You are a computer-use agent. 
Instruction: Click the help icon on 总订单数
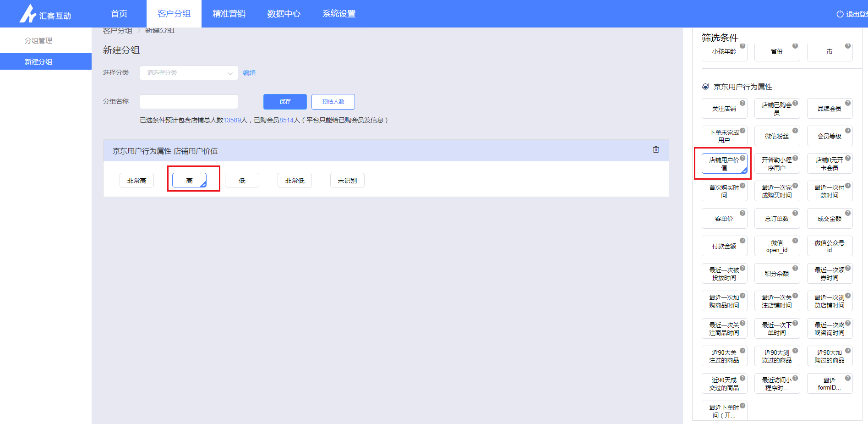point(795,213)
